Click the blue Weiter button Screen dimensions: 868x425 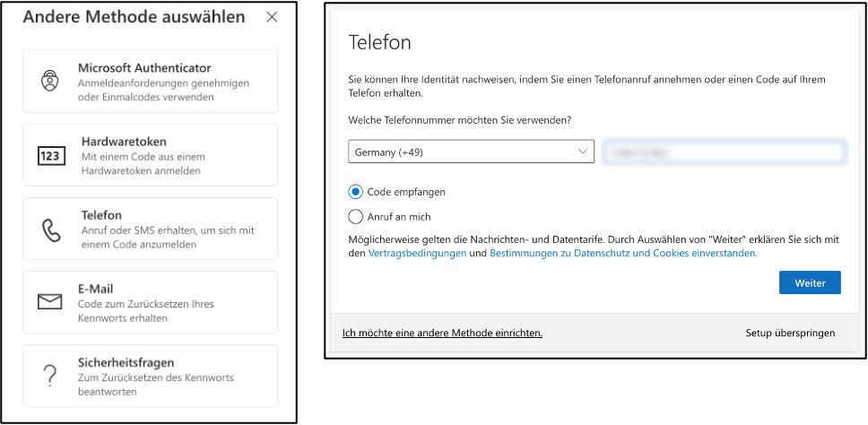[810, 282]
